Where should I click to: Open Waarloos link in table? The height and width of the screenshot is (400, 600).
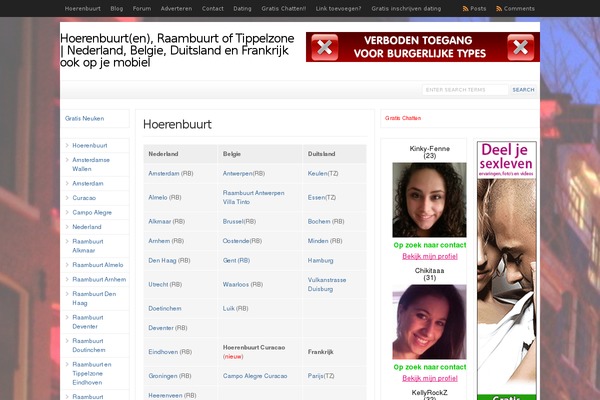point(236,284)
